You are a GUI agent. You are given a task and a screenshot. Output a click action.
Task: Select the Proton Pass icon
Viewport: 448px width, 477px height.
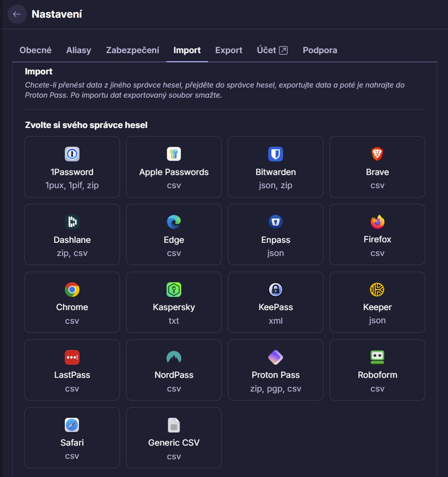275,358
